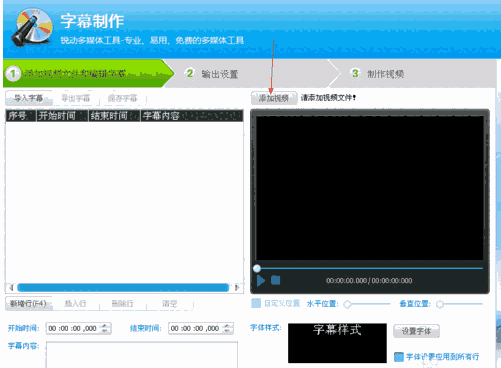Click the 开始时间 spinner arrows
This screenshot has width=501, height=368.
[105, 328]
